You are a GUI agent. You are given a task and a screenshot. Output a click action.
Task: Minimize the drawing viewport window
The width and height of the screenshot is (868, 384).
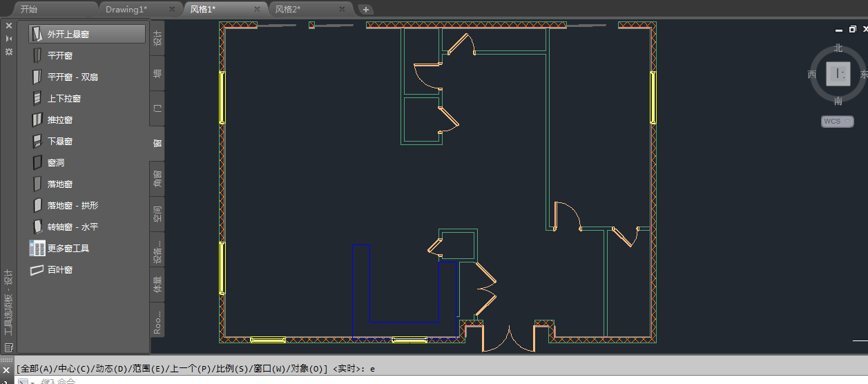point(839,30)
